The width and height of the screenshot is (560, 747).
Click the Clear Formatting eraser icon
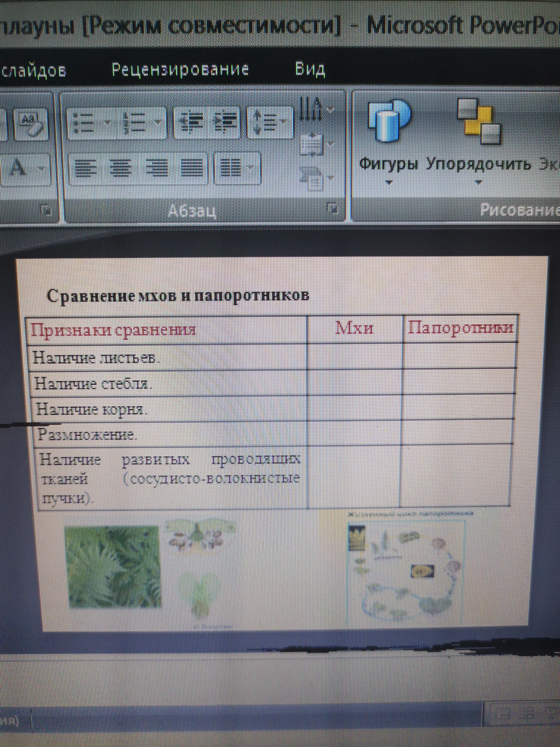pyautogui.click(x=31, y=124)
